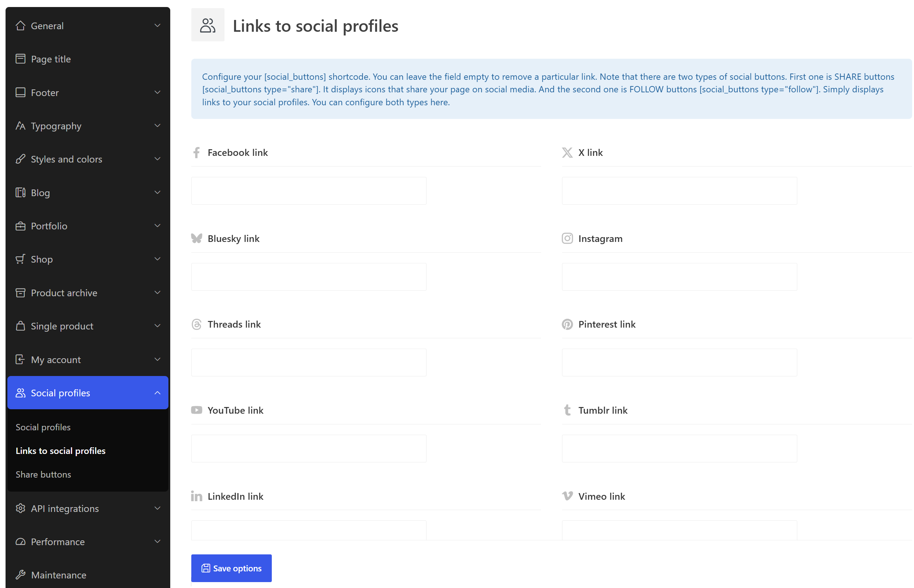Save options with the blue button
The height and width of the screenshot is (588, 914).
pyautogui.click(x=231, y=568)
